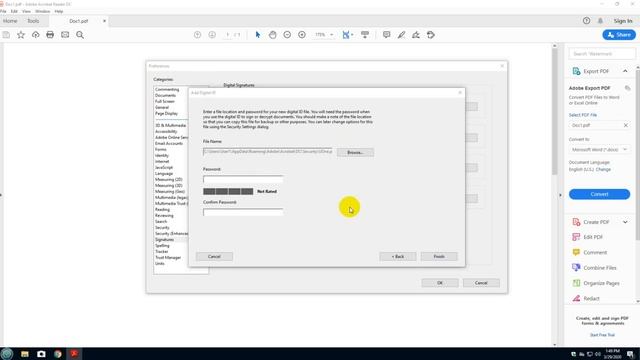Image resolution: width=640 pixels, height=360 pixels.
Task: Go to next page with down arrow icon
Action: 212,35
